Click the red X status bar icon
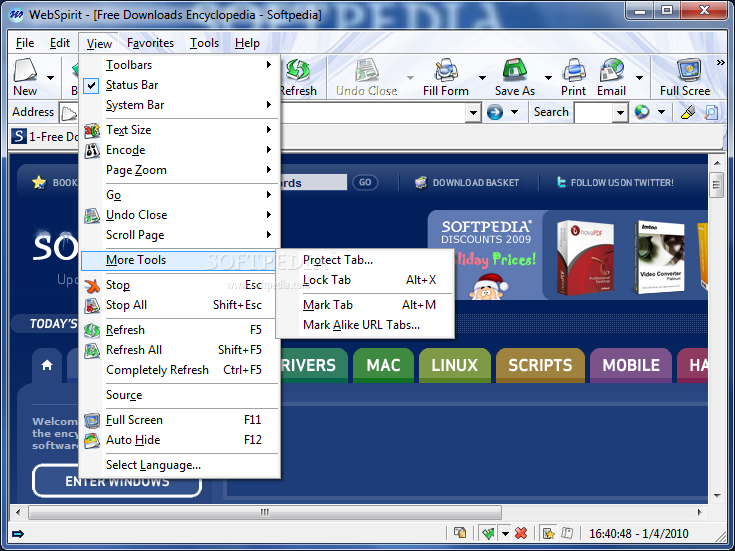Viewport: 735px width, 551px height. point(521,533)
